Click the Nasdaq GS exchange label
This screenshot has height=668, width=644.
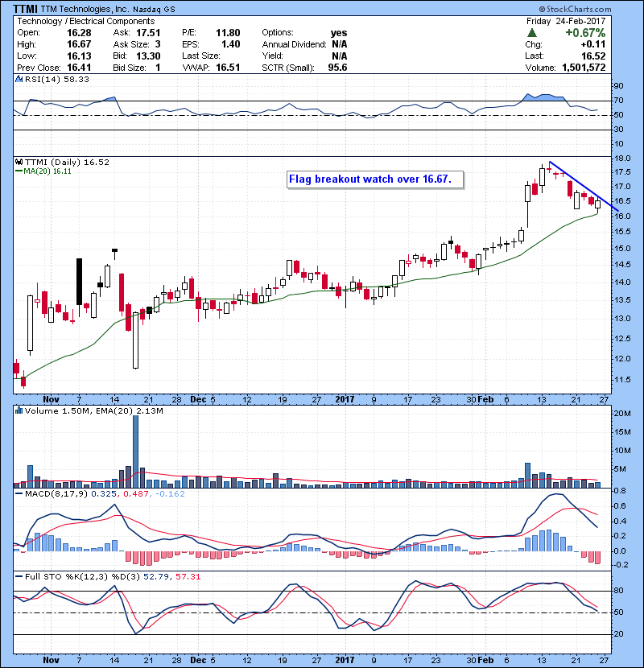[x=154, y=10]
